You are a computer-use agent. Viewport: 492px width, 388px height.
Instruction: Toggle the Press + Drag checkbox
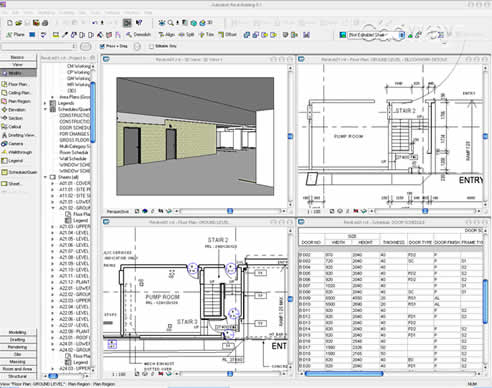(x=102, y=46)
